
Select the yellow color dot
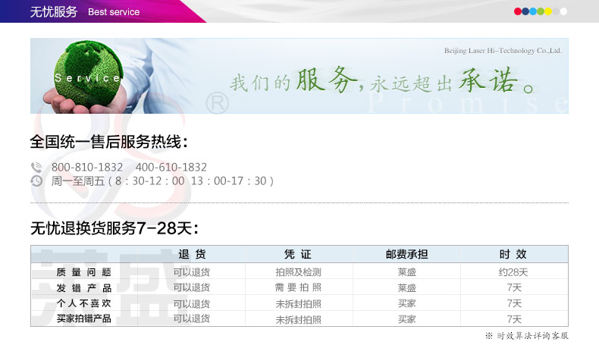pos(548,11)
